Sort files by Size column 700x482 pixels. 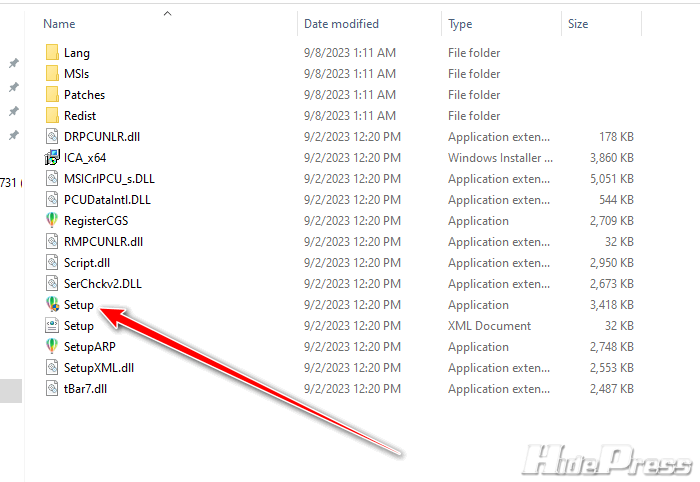(578, 23)
